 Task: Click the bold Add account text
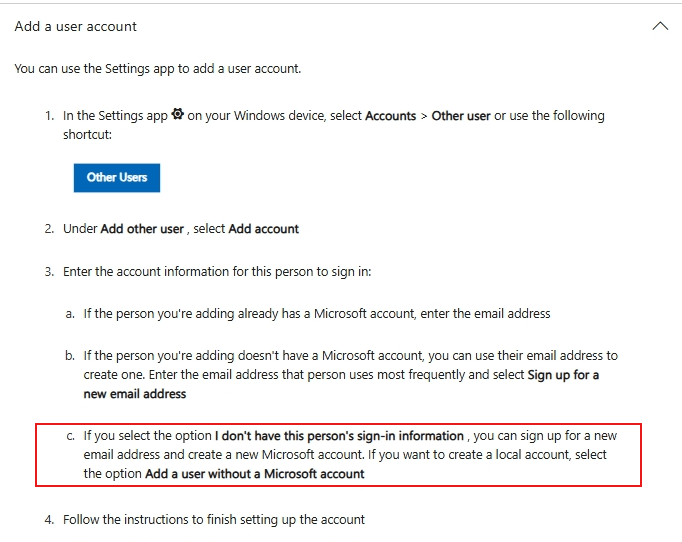[x=264, y=229]
